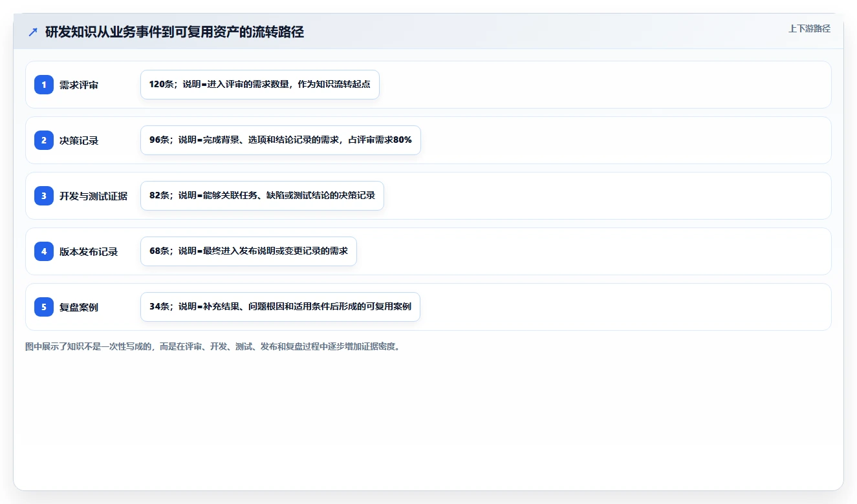
Task: Click the footnote starting 图中展示了知识不是一次性写成的
Action: [x=213, y=347]
